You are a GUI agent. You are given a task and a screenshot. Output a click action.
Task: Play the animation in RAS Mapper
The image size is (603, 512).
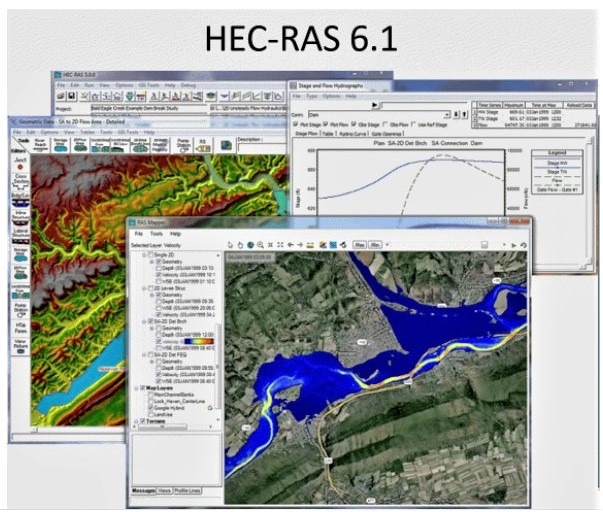pyautogui.click(x=513, y=245)
